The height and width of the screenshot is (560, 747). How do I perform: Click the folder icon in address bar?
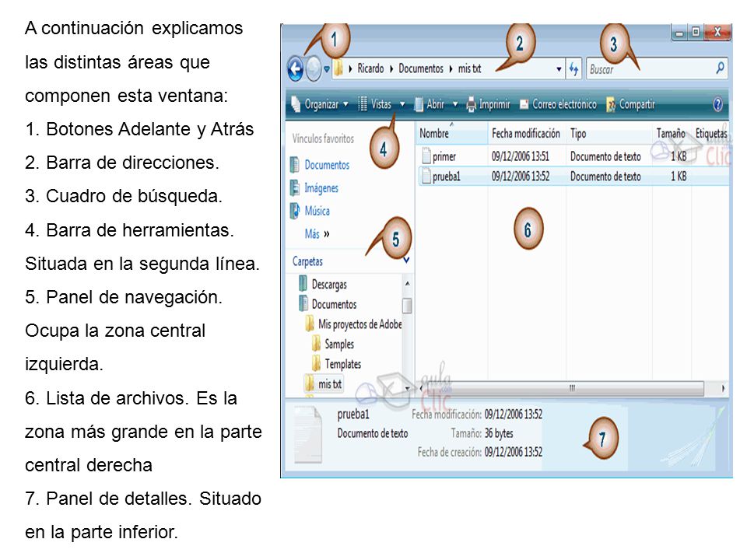point(338,68)
